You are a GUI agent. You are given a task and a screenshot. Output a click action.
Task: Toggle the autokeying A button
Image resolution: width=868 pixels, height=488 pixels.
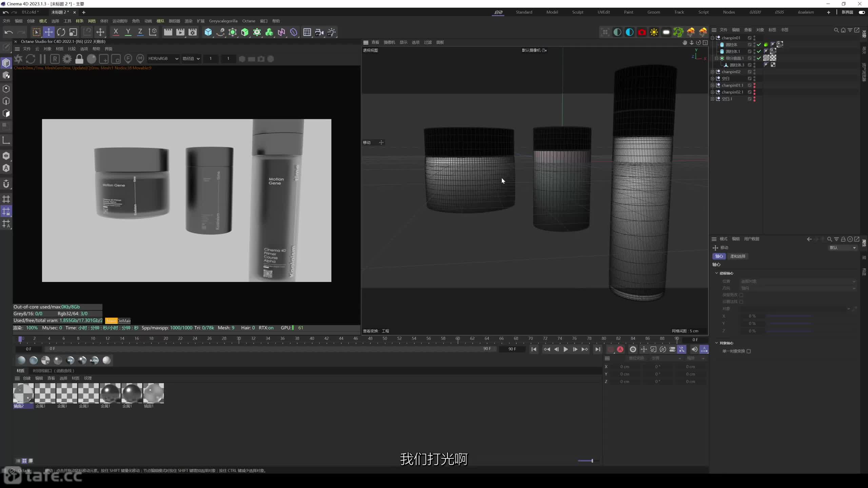coord(620,349)
